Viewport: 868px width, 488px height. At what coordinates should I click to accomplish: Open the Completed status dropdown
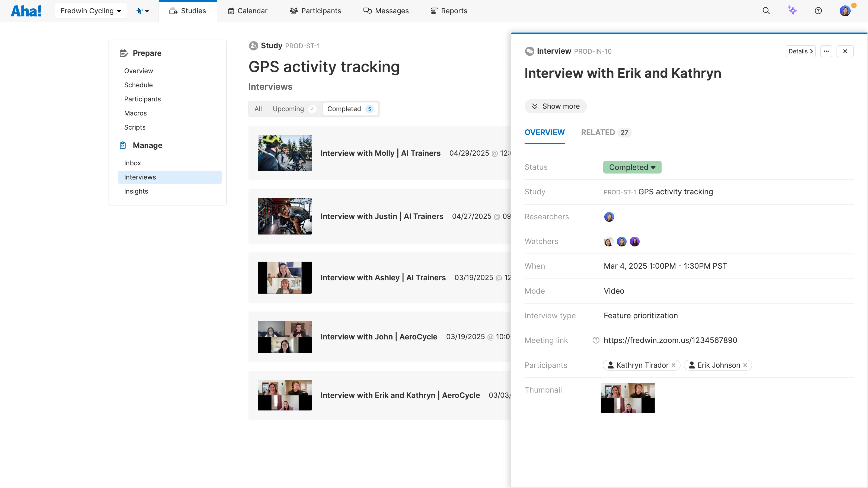coord(632,167)
